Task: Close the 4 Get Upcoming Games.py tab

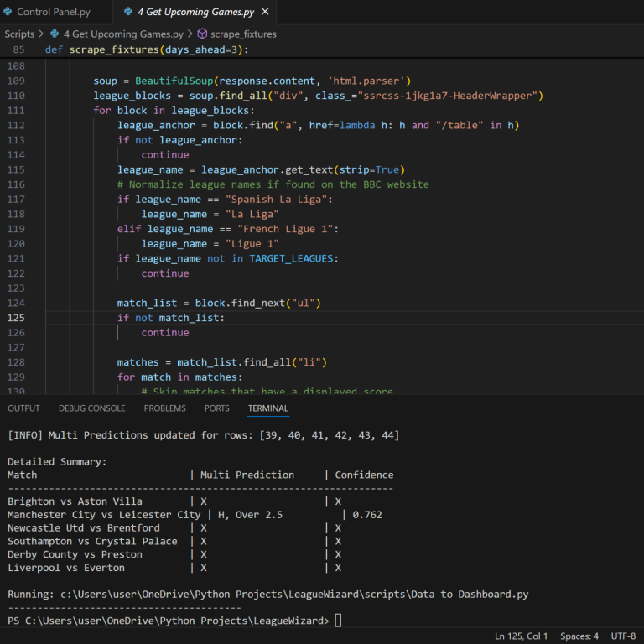Action: click(x=265, y=12)
